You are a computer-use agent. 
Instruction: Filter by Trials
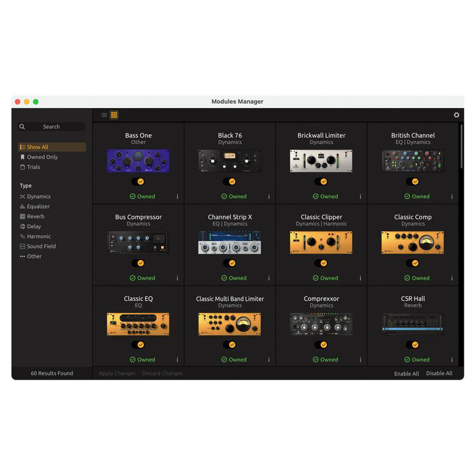pyautogui.click(x=30, y=167)
